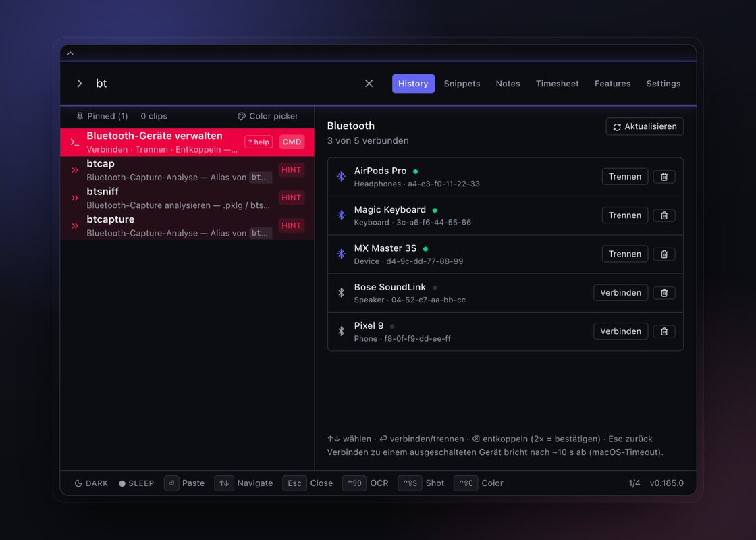This screenshot has width=756, height=540.
Task: Click the Navigate arrows key in footer
Action: [x=224, y=483]
